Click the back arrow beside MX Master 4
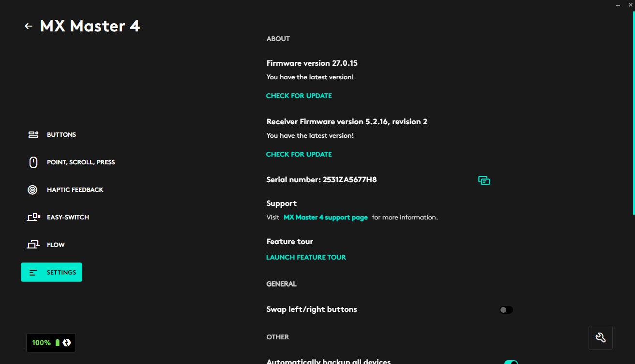Image resolution: width=635 pixels, height=364 pixels. [x=28, y=26]
